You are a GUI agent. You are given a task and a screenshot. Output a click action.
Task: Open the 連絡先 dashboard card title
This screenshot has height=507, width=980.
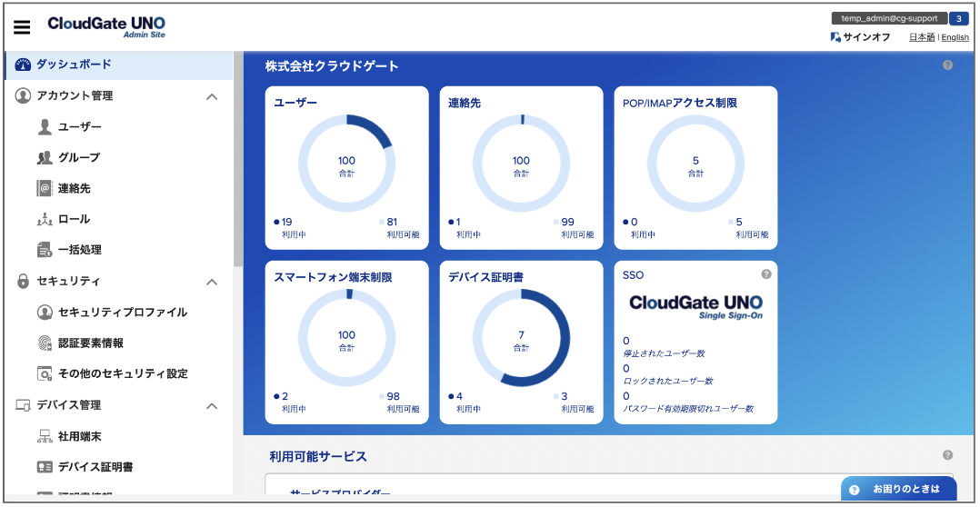pyautogui.click(x=464, y=104)
